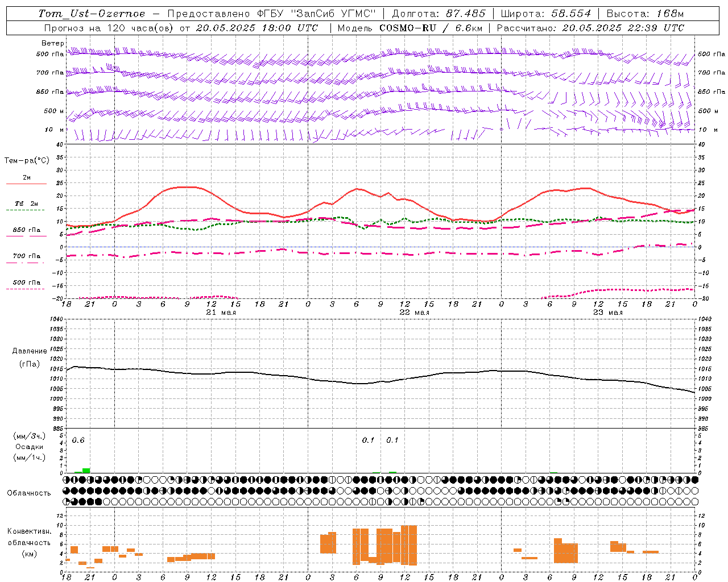Select the "Td 2м" dew point legend entry
The width and height of the screenshot is (728, 582).
[x=27, y=203]
